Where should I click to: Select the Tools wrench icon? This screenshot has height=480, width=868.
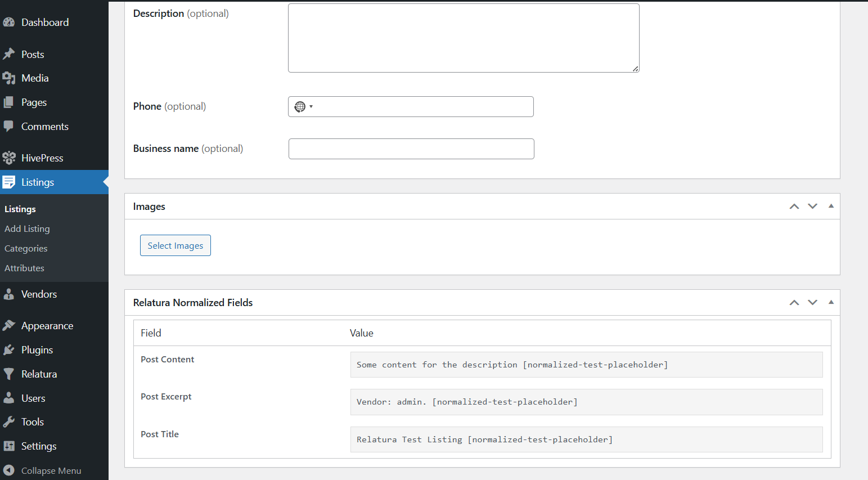pos(10,421)
